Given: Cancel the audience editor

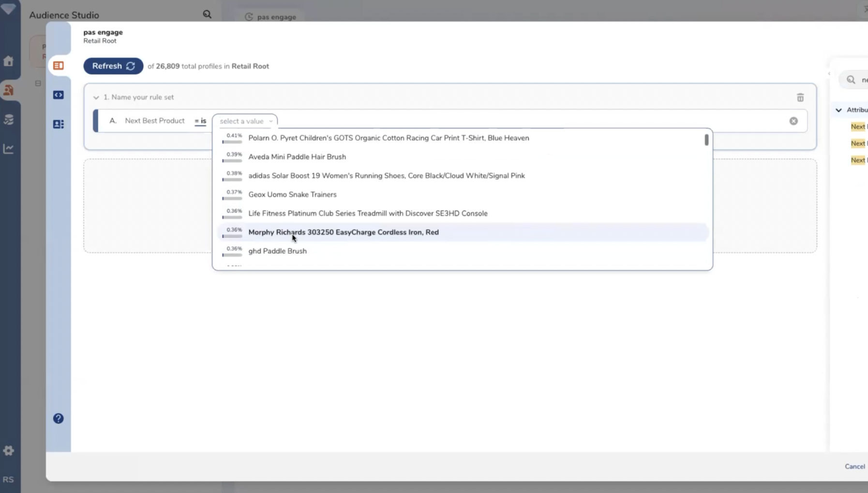Looking at the screenshot, I should tap(854, 466).
